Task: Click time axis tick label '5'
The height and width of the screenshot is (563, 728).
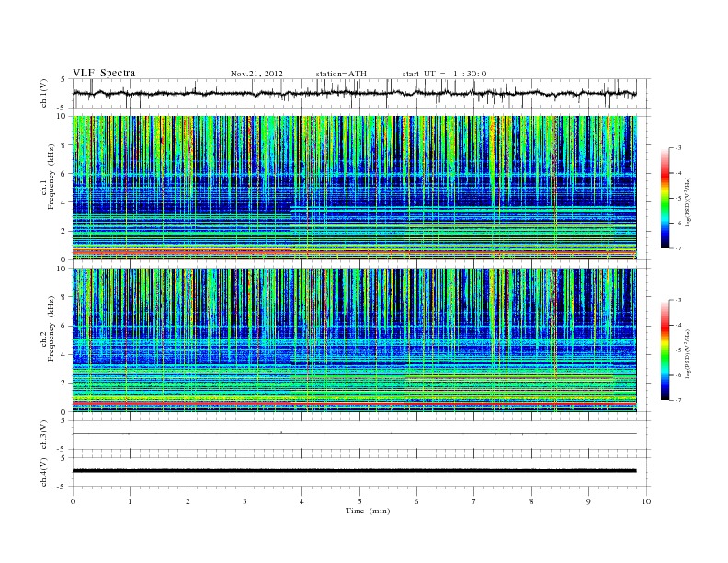Action: (359, 501)
